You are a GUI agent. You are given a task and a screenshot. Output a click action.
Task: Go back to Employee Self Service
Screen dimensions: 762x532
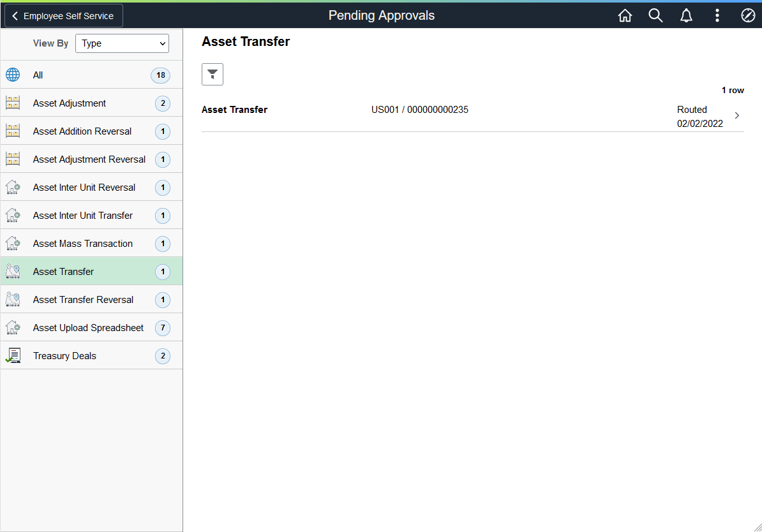point(63,15)
